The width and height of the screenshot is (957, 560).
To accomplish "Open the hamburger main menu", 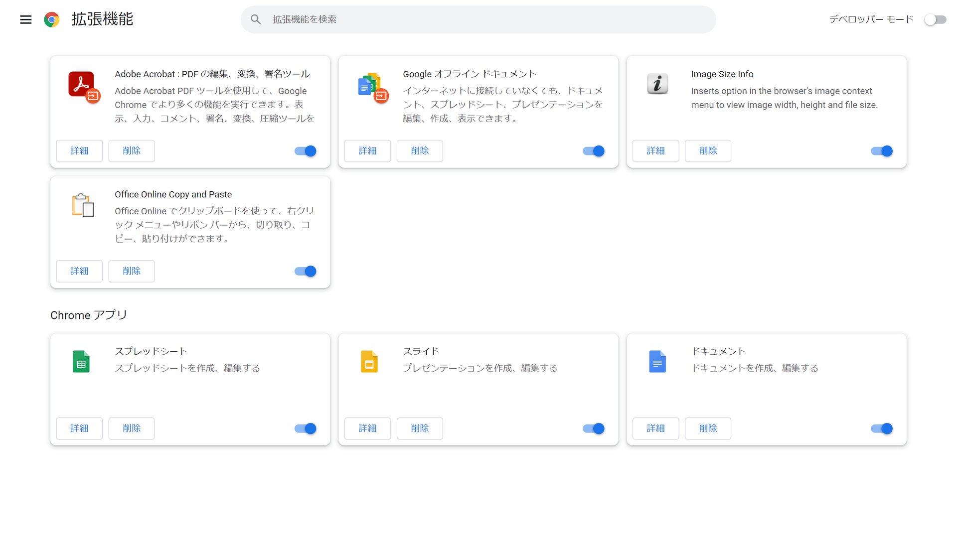I will tap(26, 19).
